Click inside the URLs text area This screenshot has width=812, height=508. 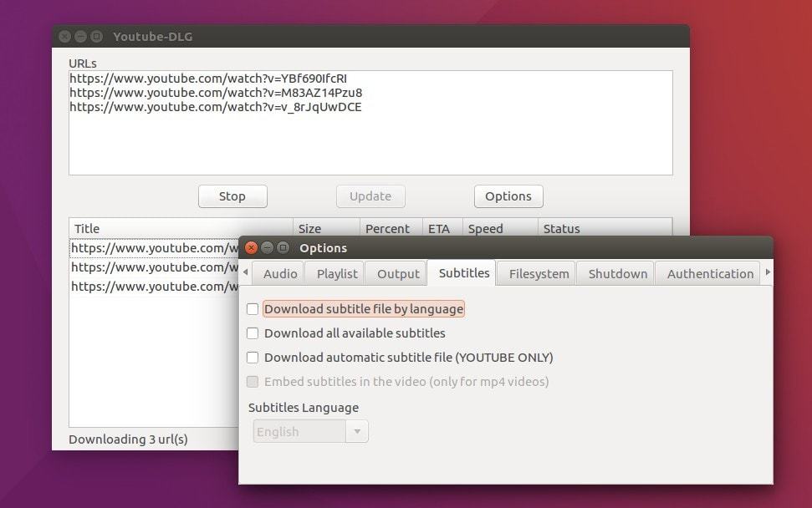pos(370,123)
